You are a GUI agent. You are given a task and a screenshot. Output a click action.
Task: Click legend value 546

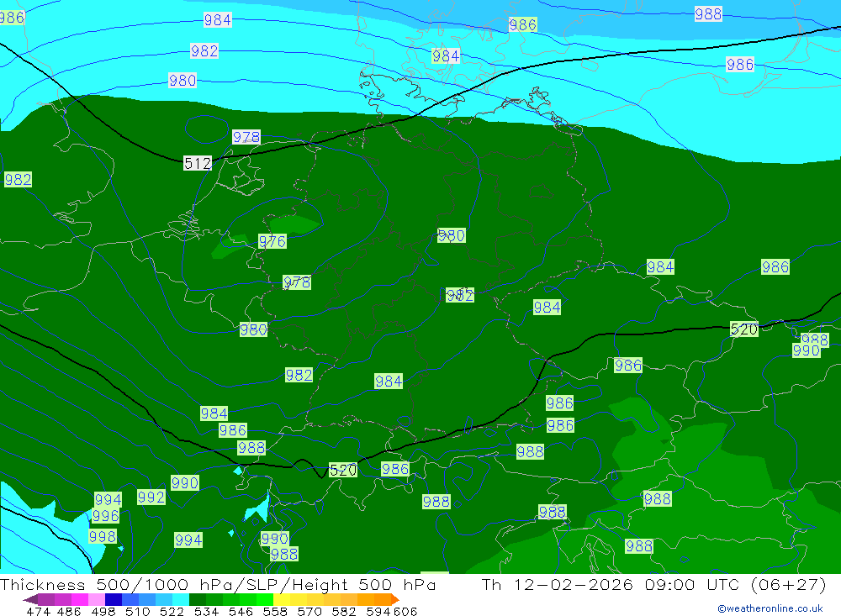[x=241, y=611]
